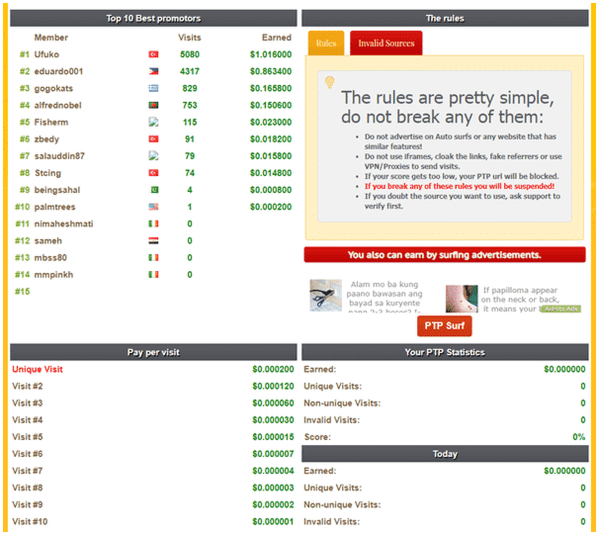The height and width of the screenshot is (535, 599).
Task: Click the Turkish flag beside Ufuko
Action: [154, 54]
